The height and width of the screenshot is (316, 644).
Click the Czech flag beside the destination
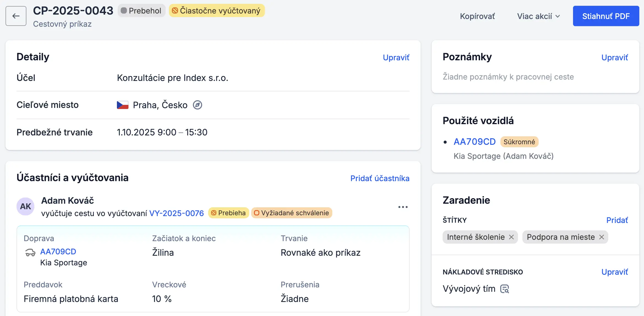coord(122,105)
